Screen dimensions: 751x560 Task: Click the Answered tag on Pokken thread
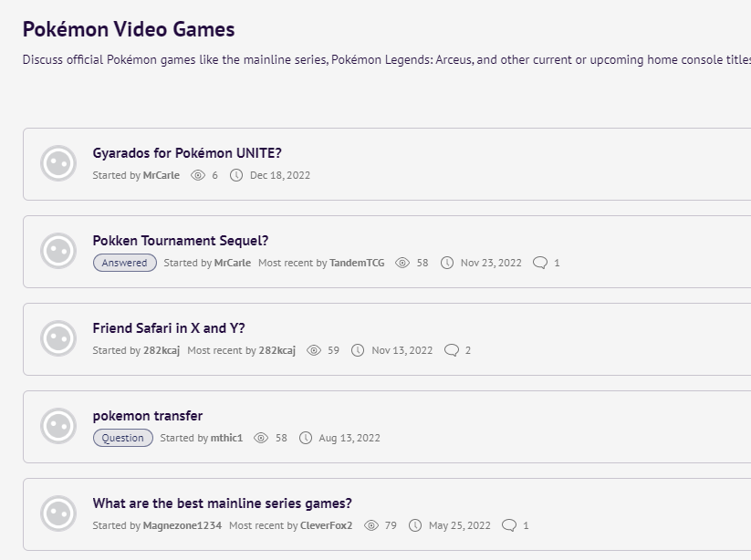124,264
